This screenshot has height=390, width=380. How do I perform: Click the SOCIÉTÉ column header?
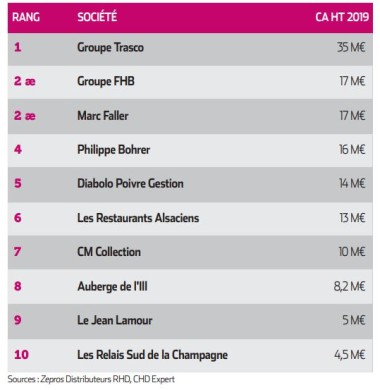tap(97, 17)
